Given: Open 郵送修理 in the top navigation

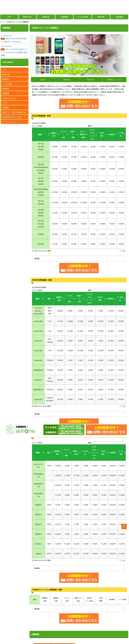Looking at the screenshot, I should pos(101,17).
